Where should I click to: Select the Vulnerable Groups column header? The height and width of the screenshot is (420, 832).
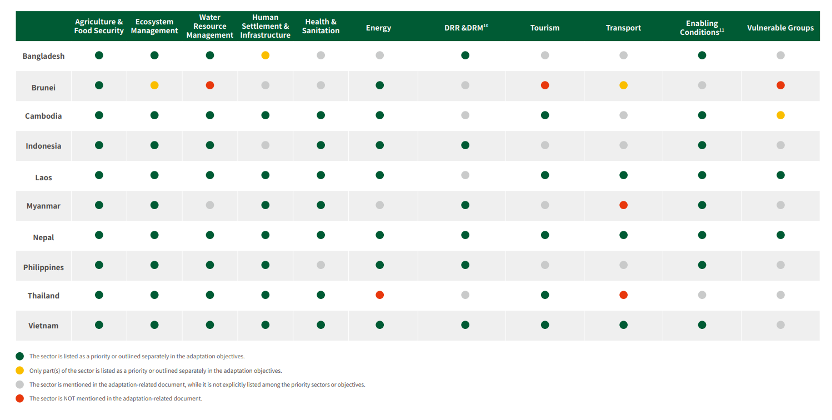(x=780, y=28)
